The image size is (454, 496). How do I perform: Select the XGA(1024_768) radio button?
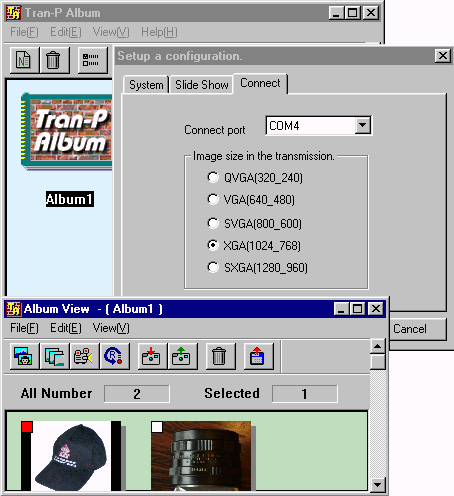213,245
